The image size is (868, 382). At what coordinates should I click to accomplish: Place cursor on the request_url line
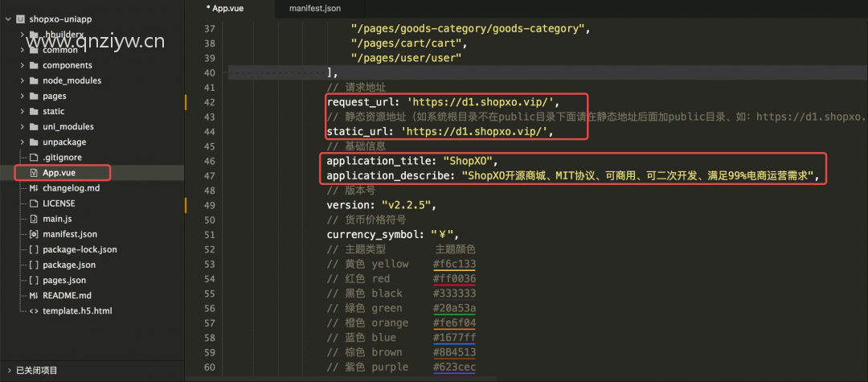444,102
